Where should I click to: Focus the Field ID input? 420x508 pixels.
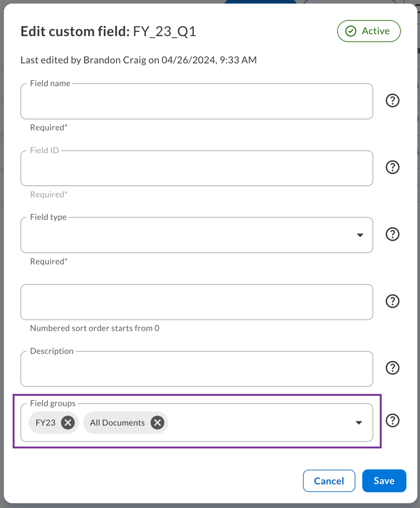[x=197, y=168]
